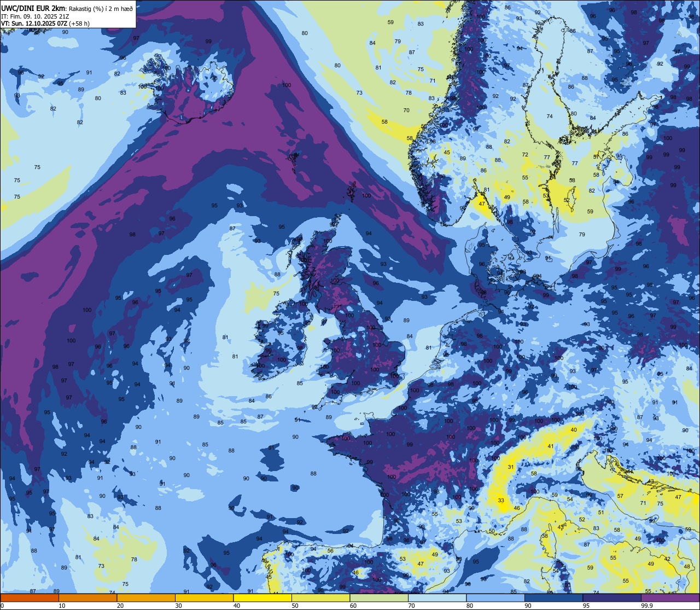Click the legend tick label "99.9"
The width and height of the screenshot is (700, 610).
[x=647, y=606]
